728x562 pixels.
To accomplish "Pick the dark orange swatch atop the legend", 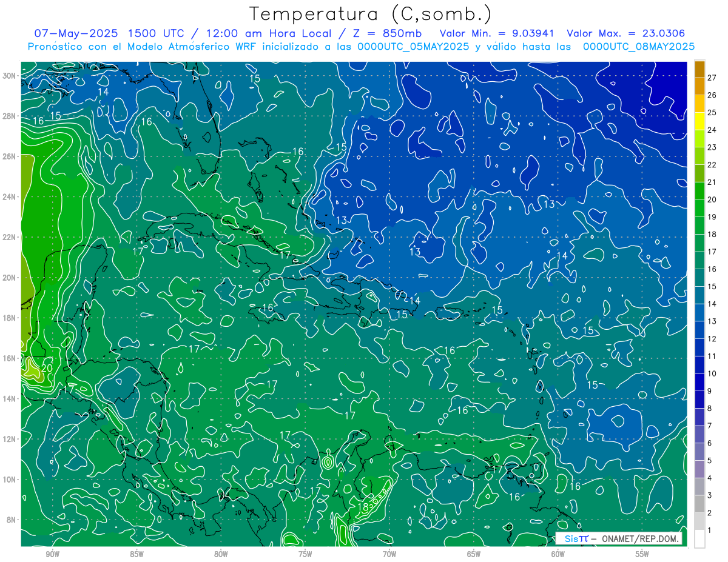I will pyautogui.click(x=699, y=69).
